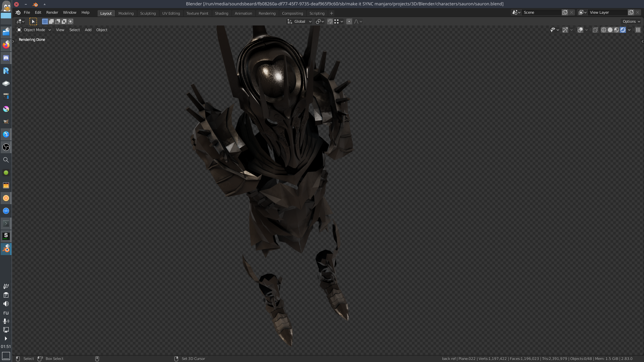Open viewport shading options dropdown

(x=629, y=30)
